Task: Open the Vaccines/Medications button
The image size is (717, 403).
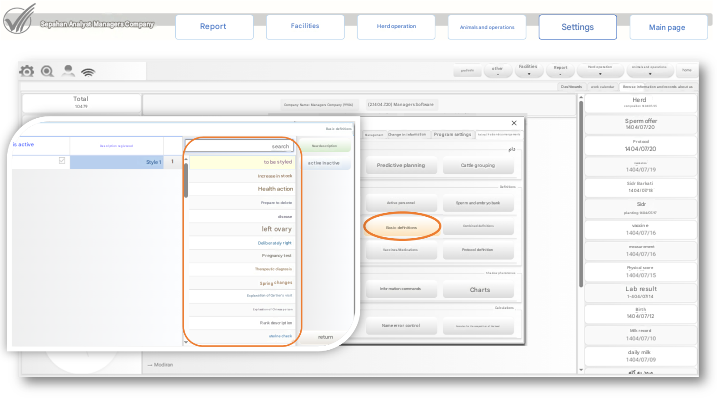Action: coord(401,250)
